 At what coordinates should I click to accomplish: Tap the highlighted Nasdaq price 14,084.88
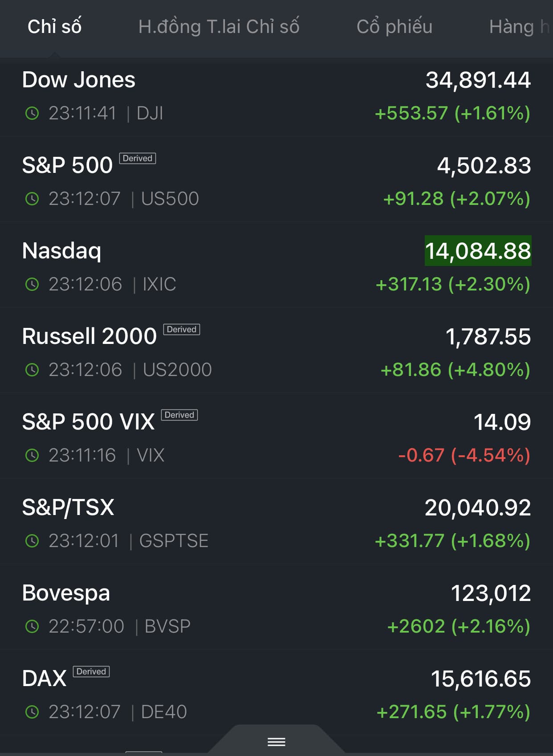tap(478, 251)
